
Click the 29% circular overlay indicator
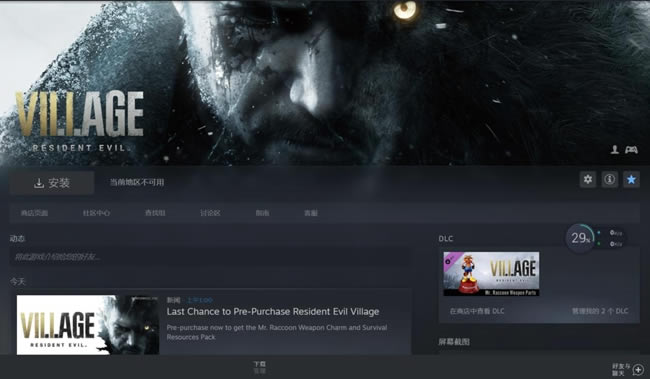click(580, 238)
